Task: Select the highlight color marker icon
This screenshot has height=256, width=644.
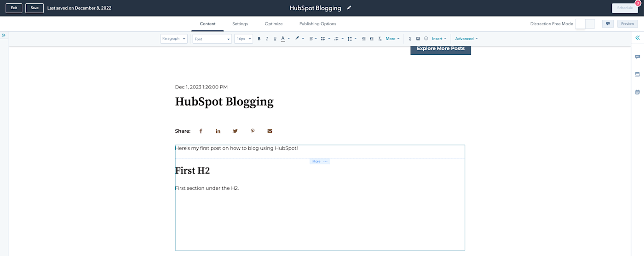Action: (x=297, y=39)
